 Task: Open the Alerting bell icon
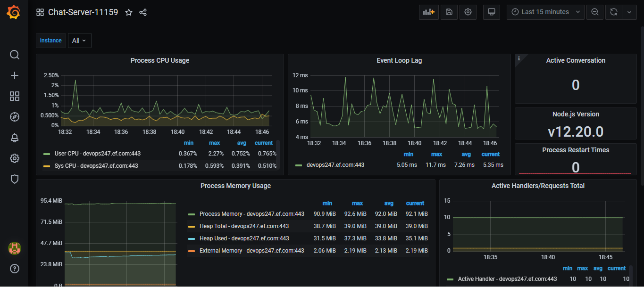coord(15,138)
